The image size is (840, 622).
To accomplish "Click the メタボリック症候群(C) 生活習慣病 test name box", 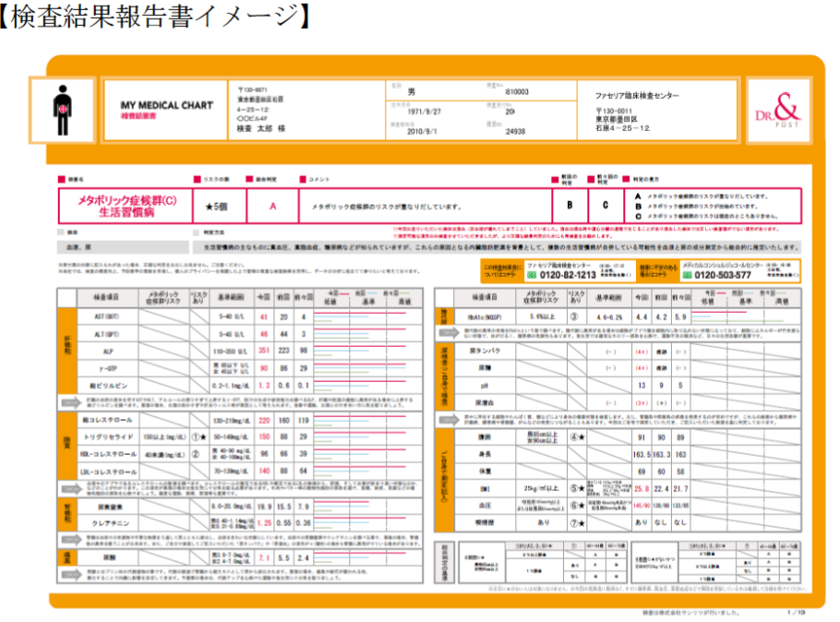I will pyautogui.click(x=126, y=207).
